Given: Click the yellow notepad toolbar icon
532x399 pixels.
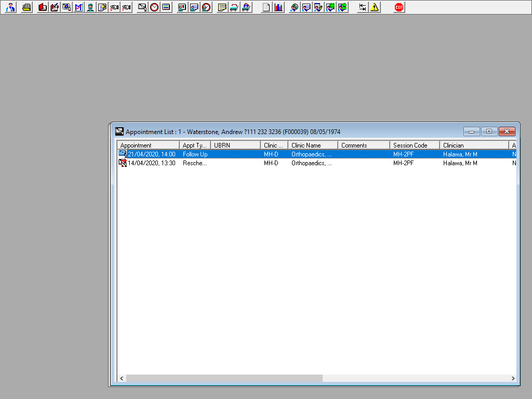Looking at the screenshot, I should click(x=222, y=7).
